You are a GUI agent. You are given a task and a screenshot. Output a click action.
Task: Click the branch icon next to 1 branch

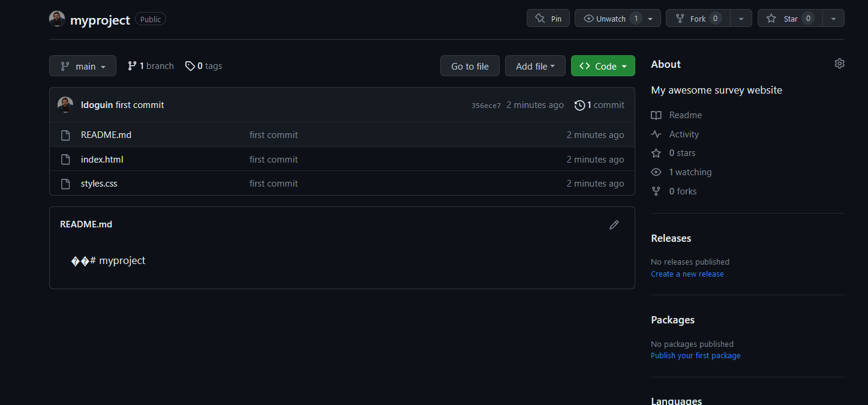[132, 66]
